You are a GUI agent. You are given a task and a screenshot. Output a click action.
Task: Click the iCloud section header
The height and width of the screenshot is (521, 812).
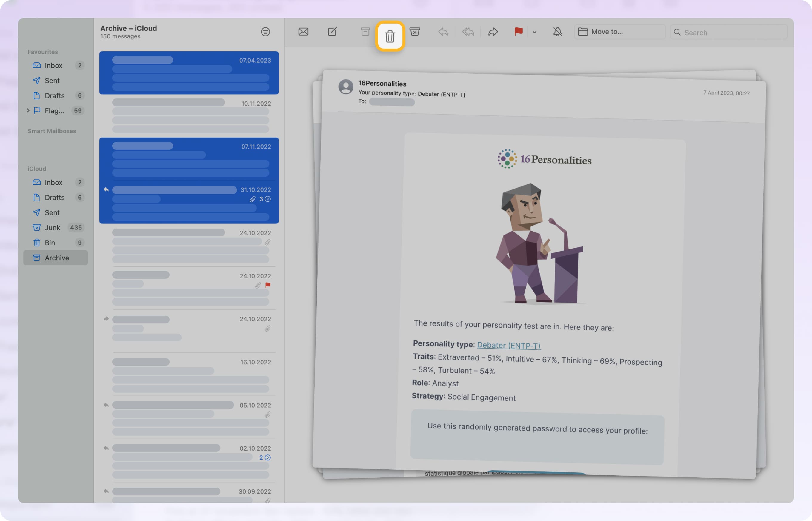click(36, 169)
